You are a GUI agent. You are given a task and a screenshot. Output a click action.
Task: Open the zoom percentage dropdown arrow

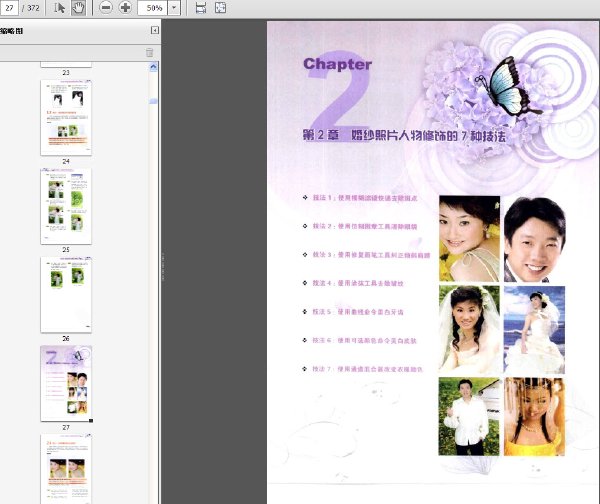click(174, 8)
